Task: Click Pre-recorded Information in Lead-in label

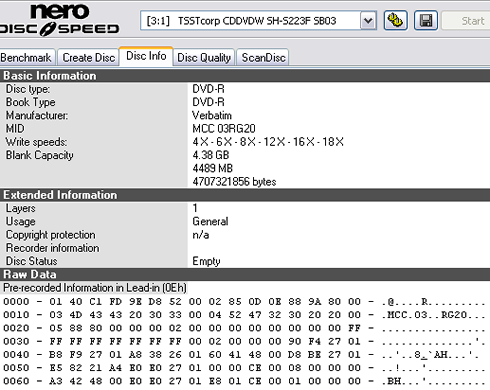Action: [95, 288]
